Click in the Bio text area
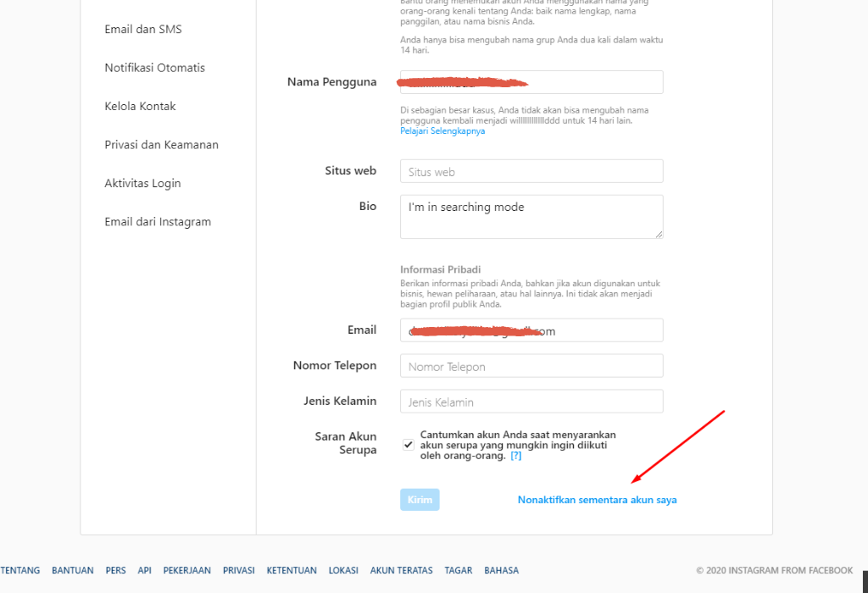868x593 pixels. [531, 217]
